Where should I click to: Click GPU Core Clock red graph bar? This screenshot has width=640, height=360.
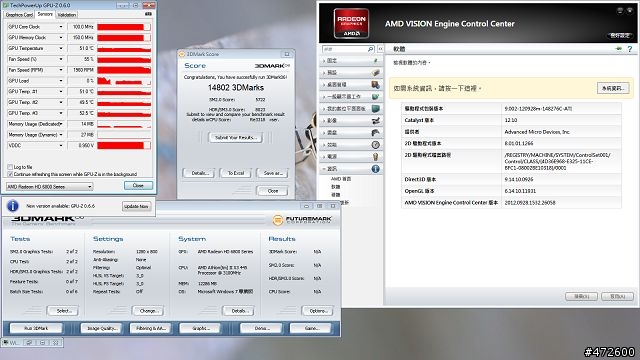pyautogui.click(x=124, y=27)
